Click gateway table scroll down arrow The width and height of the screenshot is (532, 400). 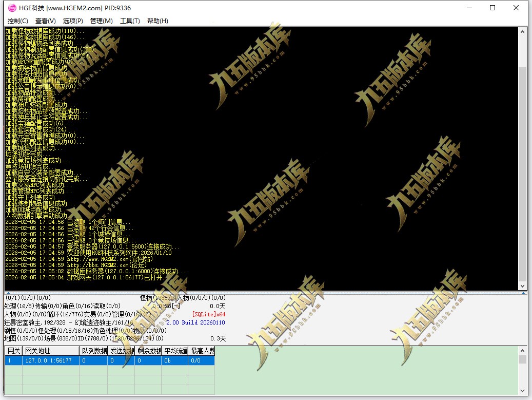[x=522, y=391]
